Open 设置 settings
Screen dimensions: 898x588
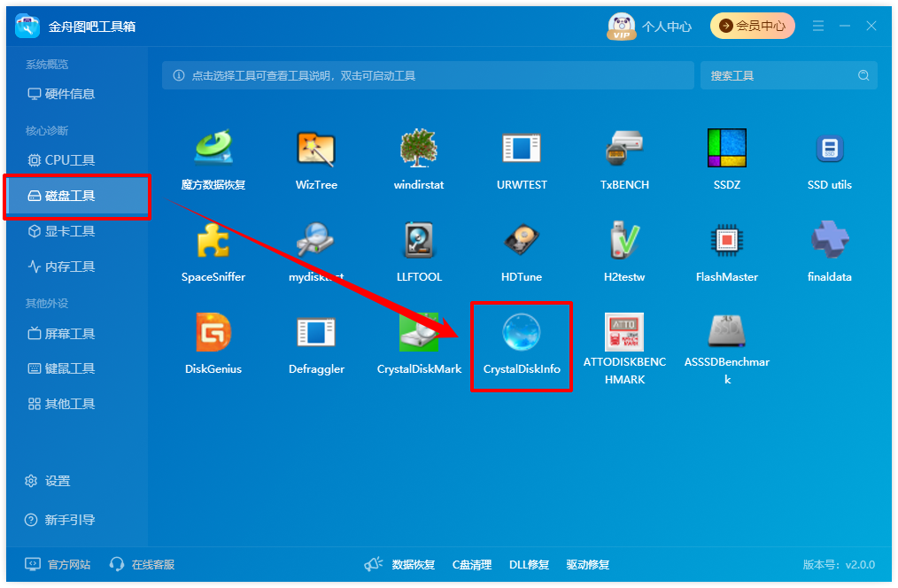coord(48,481)
